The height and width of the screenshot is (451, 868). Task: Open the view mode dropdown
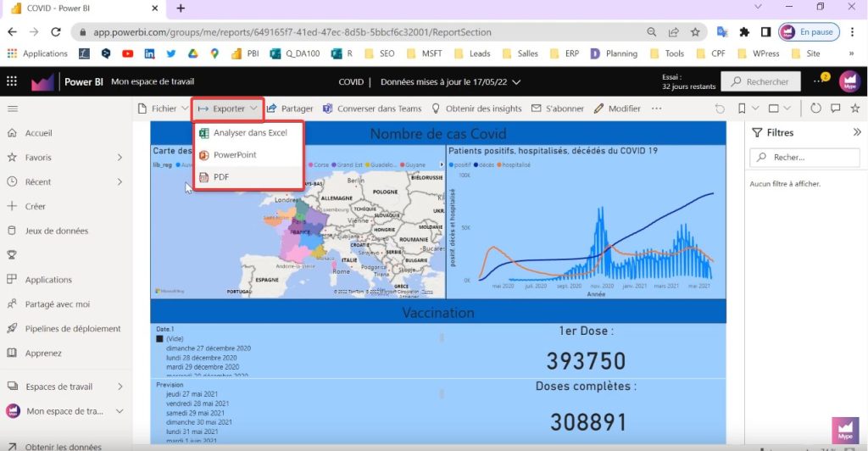click(x=780, y=109)
